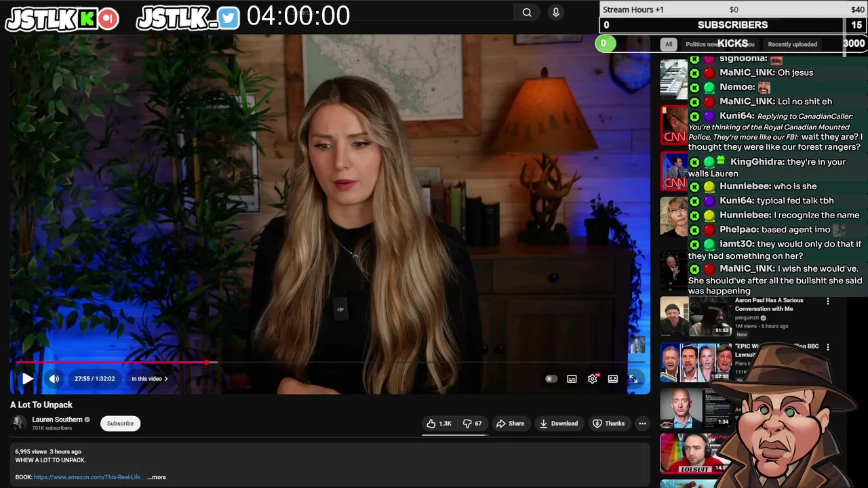
Task: Click the green 0 kicks counter bubble
Action: click(x=605, y=43)
